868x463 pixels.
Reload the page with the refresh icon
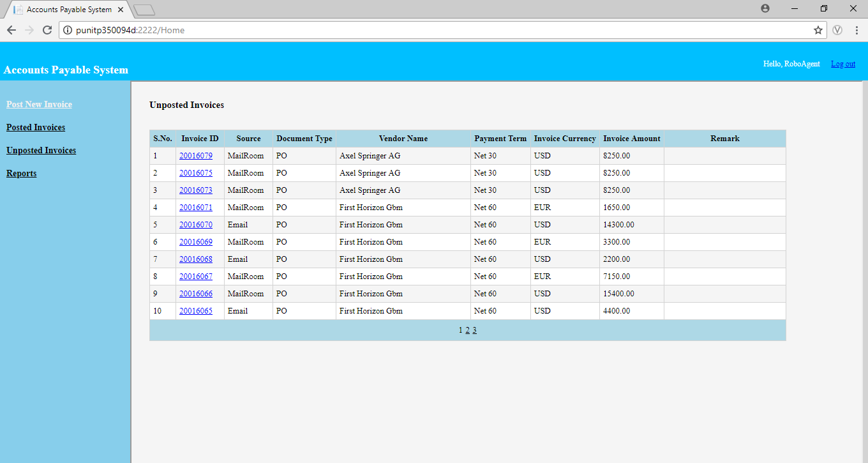coord(47,30)
